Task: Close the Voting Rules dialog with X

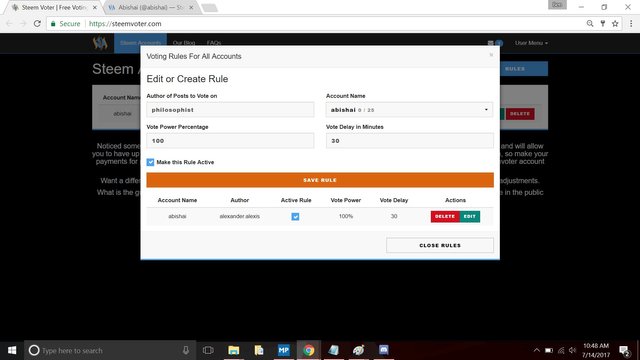Action: coord(491,55)
